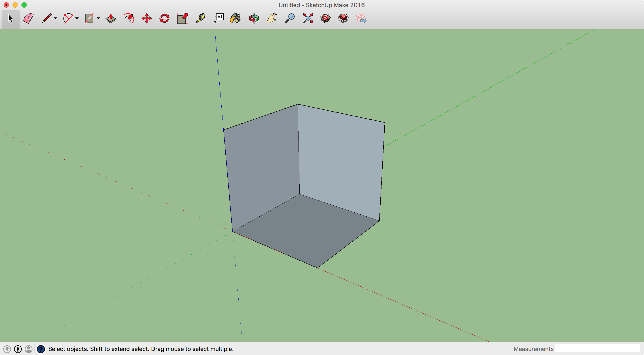This screenshot has width=644, height=355.
Task: Activate the Orbit tool
Action: [x=254, y=19]
